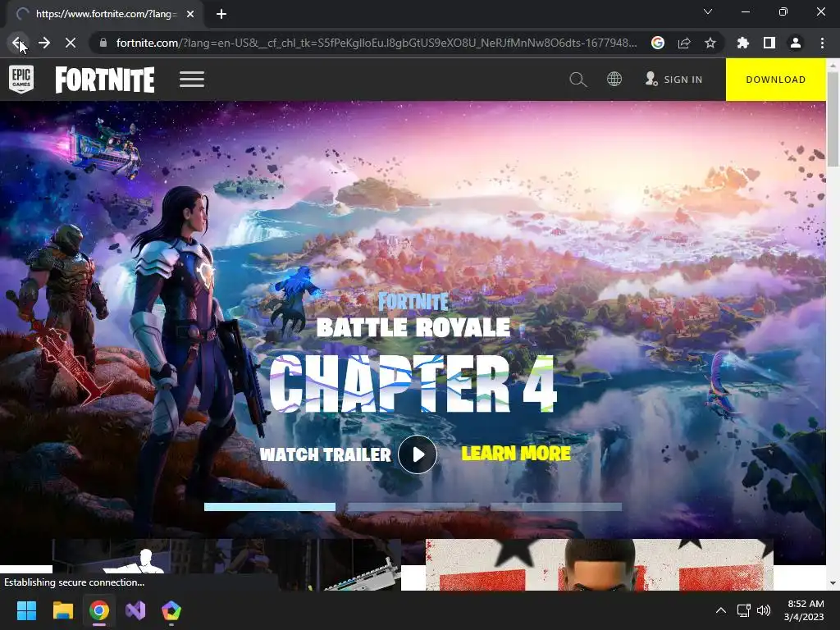The image size is (840, 630).
Task: Click the scrollbar down arrow
Action: coord(833,583)
